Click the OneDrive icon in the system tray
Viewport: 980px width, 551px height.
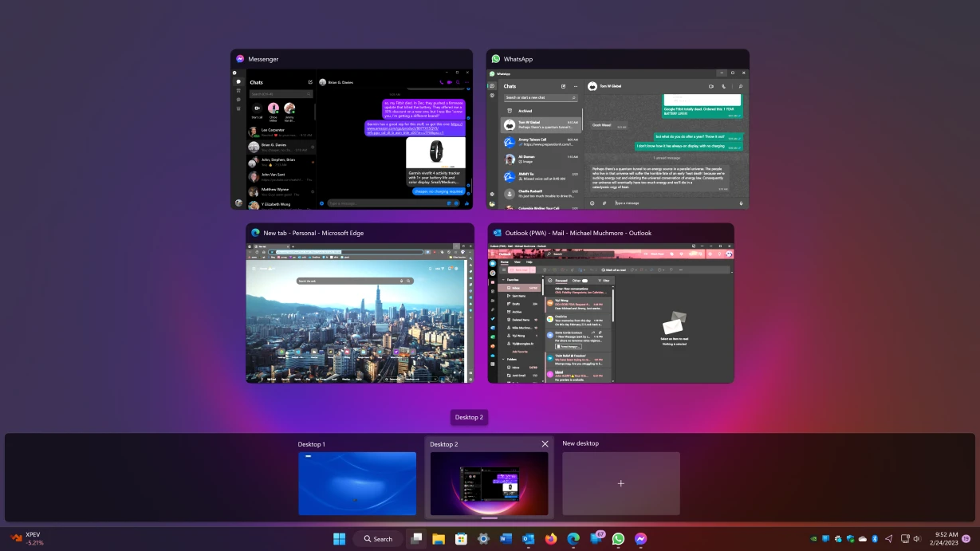coord(862,538)
